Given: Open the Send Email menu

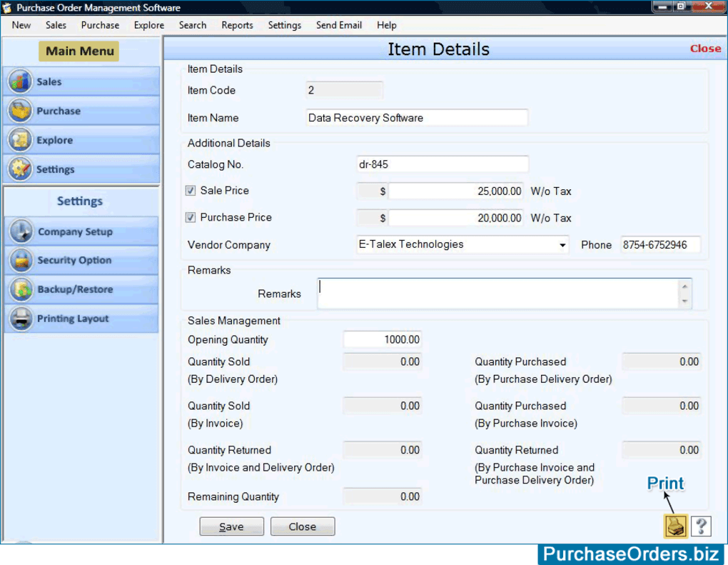Looking at the screenshot, I should click(339, 25).
